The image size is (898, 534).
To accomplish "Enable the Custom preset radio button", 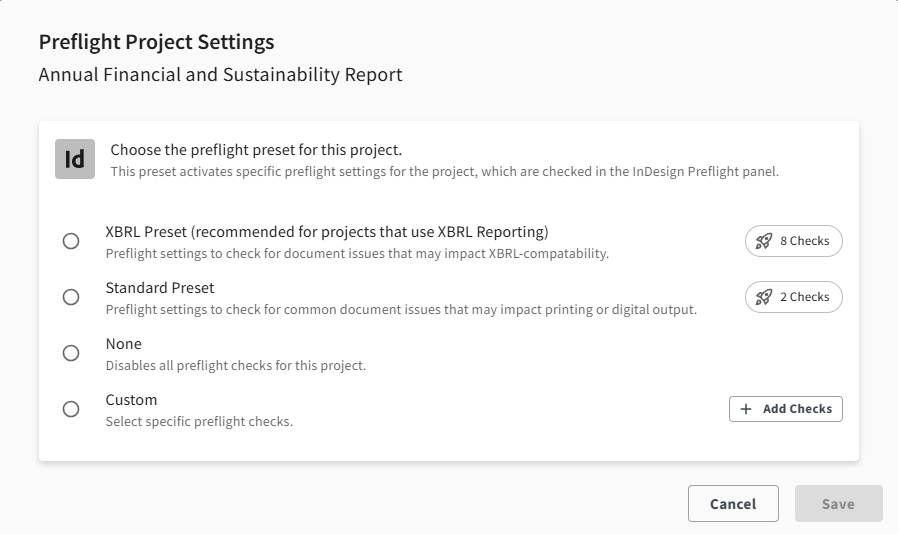I will point(71,409).
